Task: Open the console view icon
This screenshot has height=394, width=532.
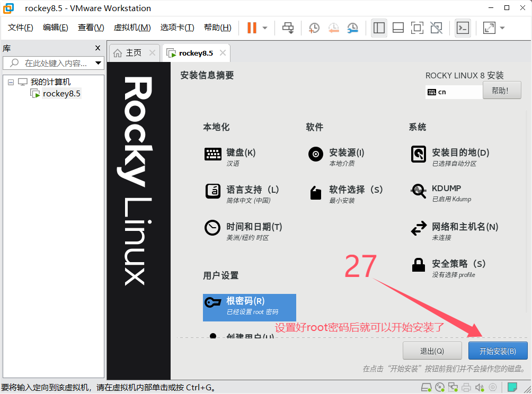Action: 463,28
